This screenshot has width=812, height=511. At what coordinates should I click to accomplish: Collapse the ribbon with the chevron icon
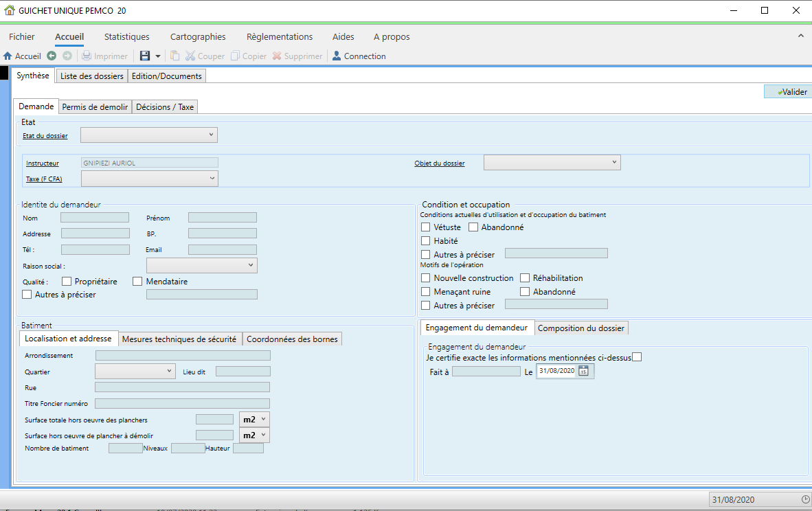click(x=801, y=36)
